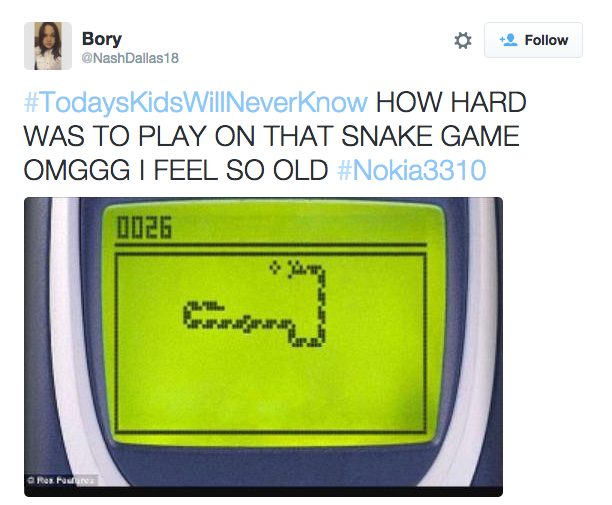Click the Rex Features credit on the photo

coord(62,480)
